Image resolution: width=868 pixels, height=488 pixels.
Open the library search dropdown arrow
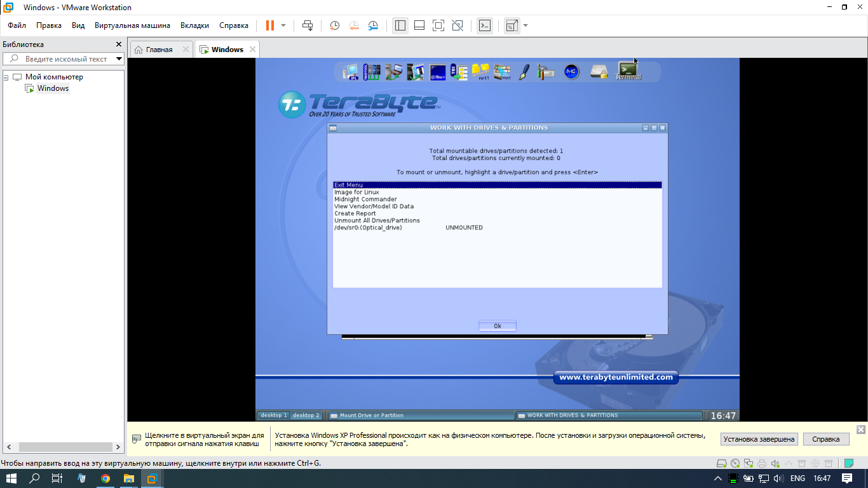coord(119,58)
